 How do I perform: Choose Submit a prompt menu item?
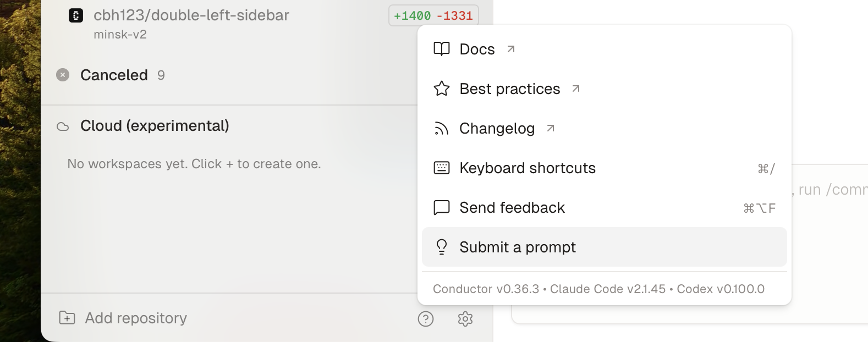pyautogui.click(x=518, y=247)
